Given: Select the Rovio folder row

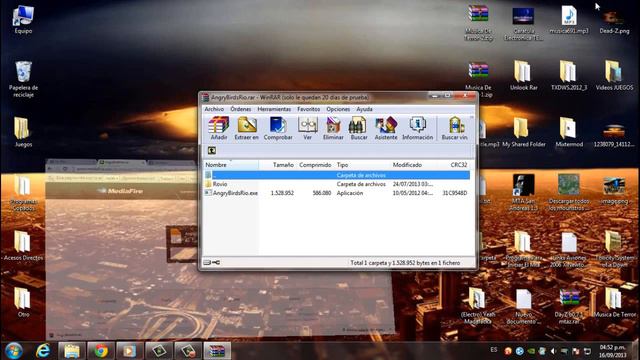Looking at the screenshot, I should point(337,184).
